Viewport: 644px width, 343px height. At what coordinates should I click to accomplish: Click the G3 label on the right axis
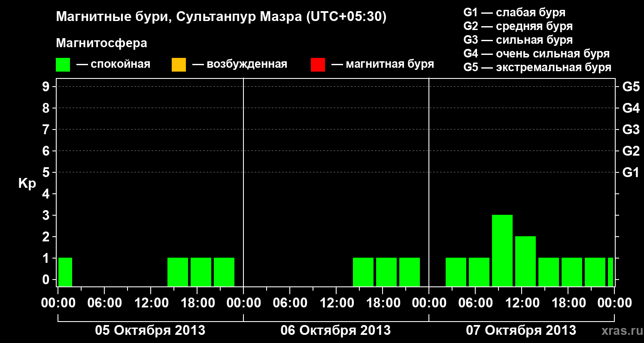631,129
